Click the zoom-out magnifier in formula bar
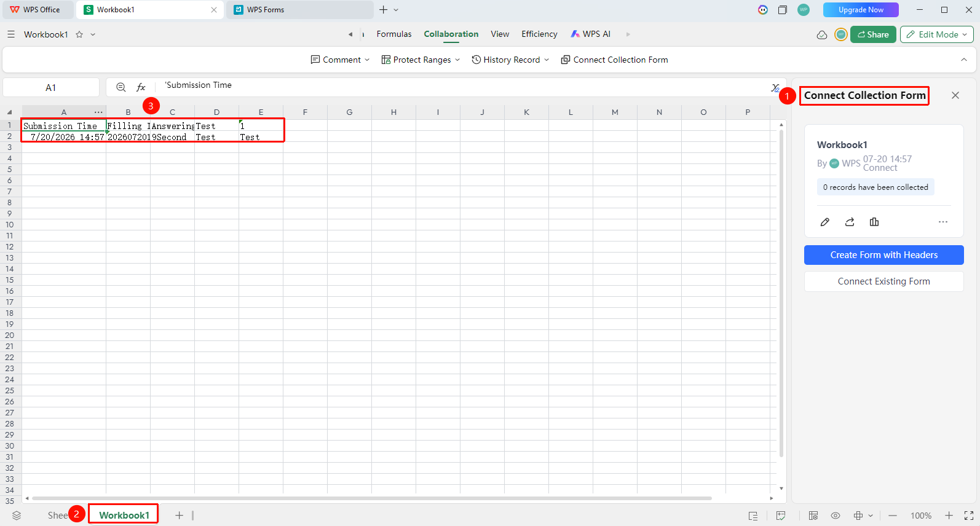The height and width of the screenshot is (526, 980). (x=121, y=87)
